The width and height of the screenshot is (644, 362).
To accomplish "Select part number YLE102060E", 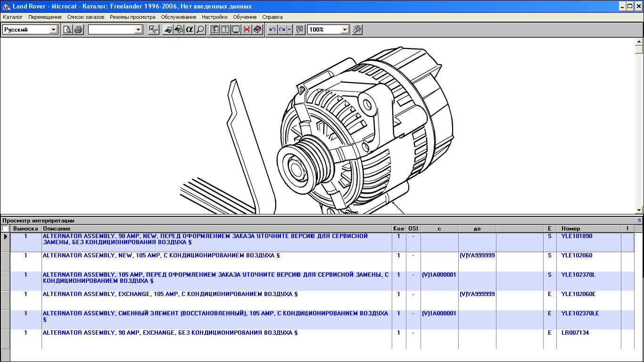I will (578, 294).
